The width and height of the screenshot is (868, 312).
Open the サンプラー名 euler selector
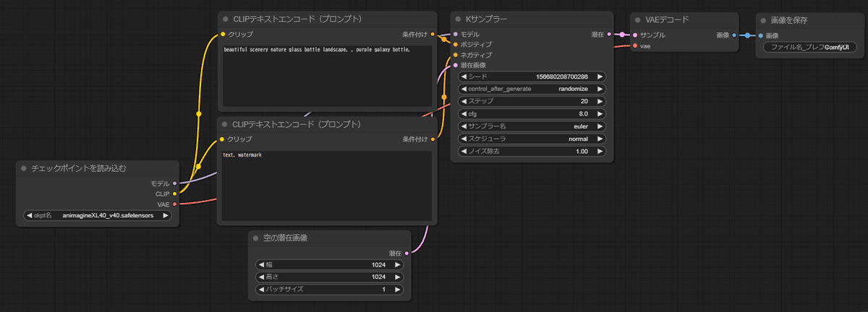point(532,126)
